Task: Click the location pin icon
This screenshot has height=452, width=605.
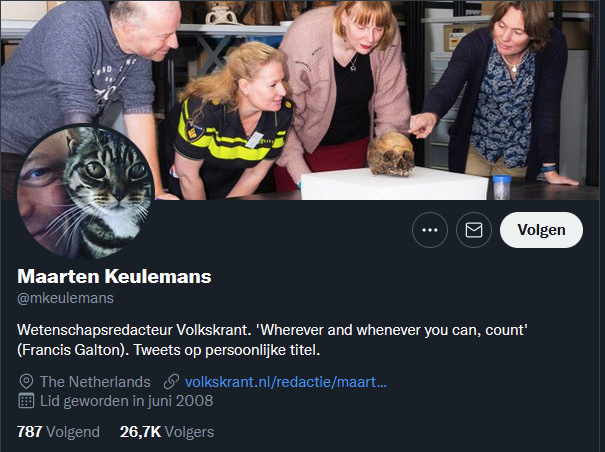Action: point(26,382)
